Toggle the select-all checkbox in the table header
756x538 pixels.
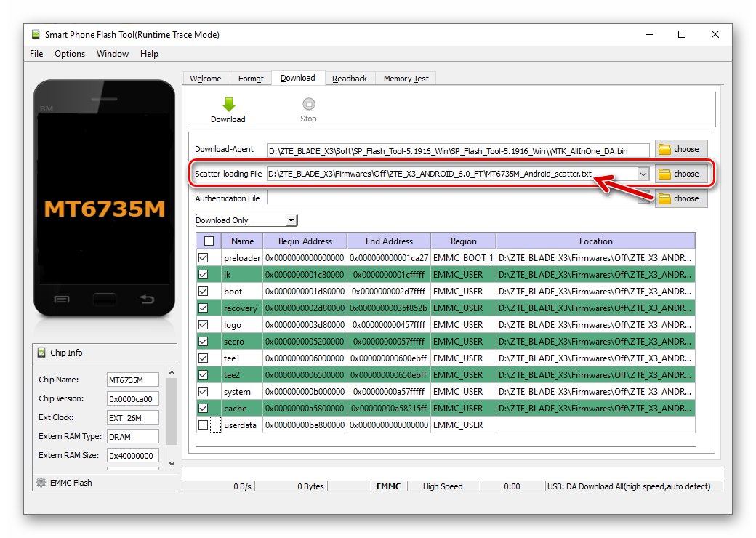pyautogui.click(x=209, y=241)
